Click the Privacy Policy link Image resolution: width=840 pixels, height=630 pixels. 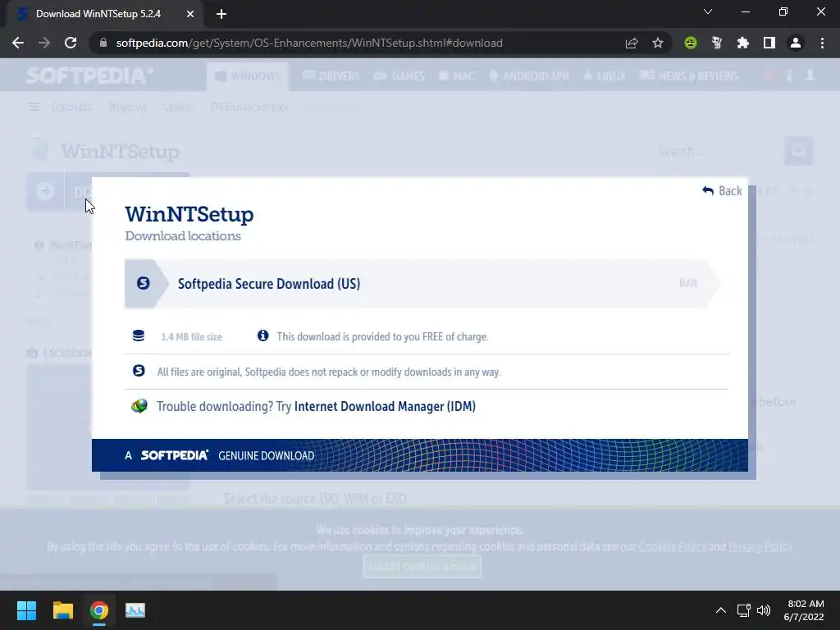(760, 546)
